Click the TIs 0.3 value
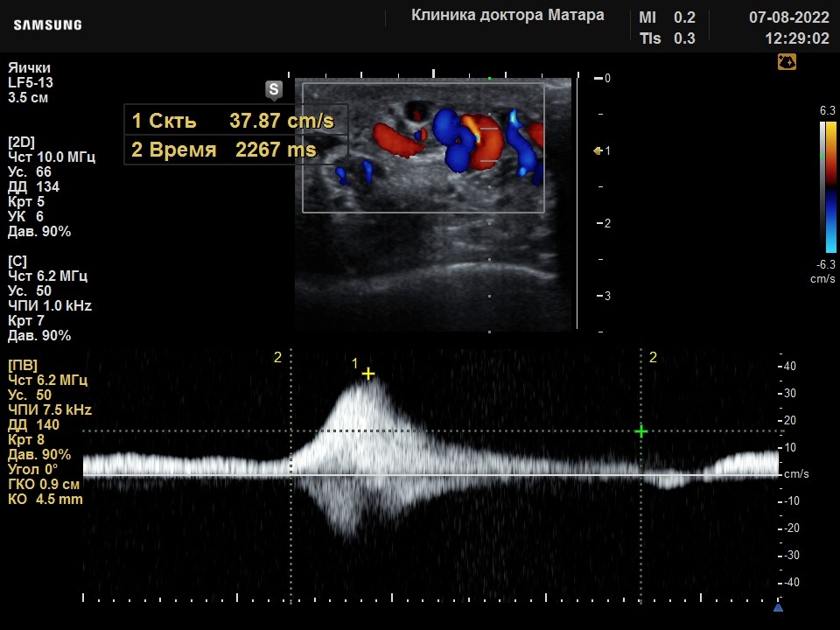This screenshot has width=840, height=630. tap(667, 38)
